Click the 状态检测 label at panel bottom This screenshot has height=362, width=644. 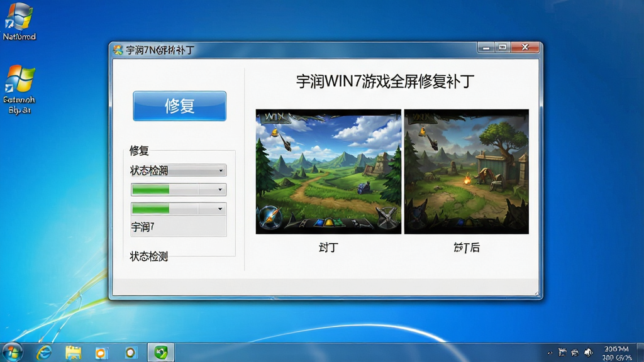tap(148, 256)
